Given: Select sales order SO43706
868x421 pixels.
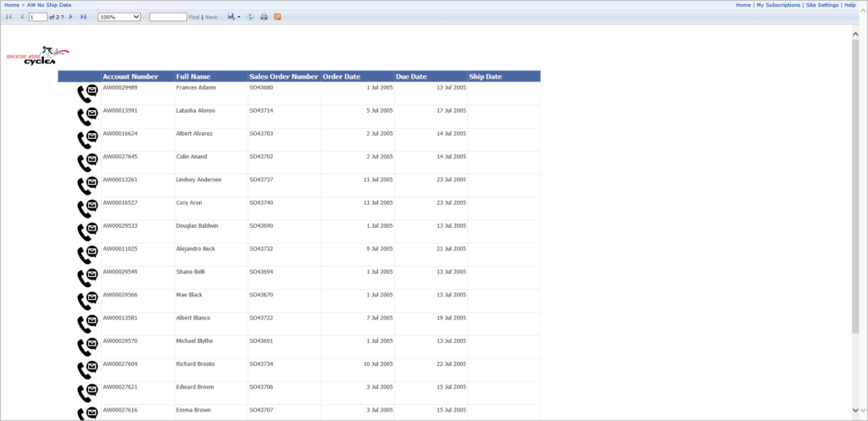Looking at the screenshot, I should (261, 387).
